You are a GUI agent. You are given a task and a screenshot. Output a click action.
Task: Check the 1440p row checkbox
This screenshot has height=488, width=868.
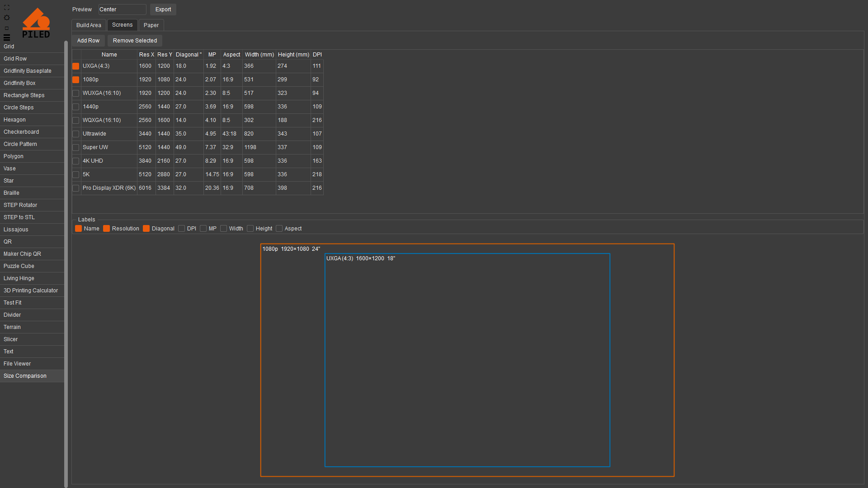pos(76,107)
